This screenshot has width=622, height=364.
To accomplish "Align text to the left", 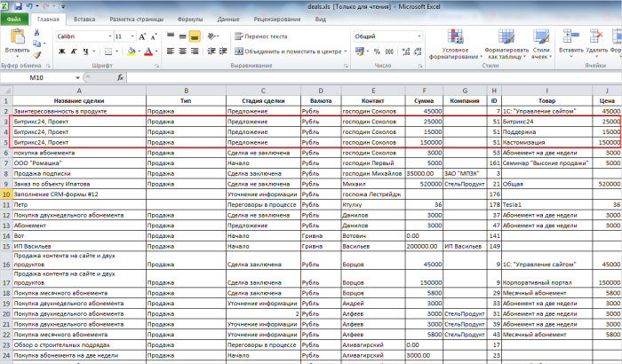I will pyautogui.click(x=171, y=51).
